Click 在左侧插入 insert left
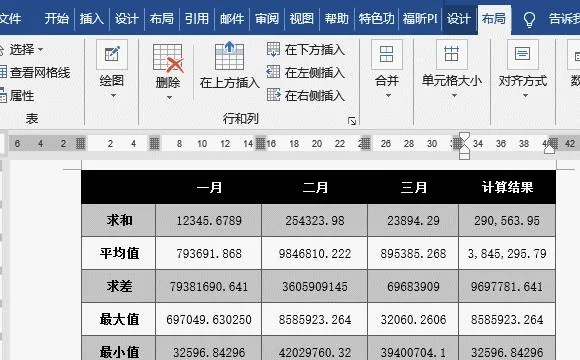580x360 pixels. (x=306, y=73)
